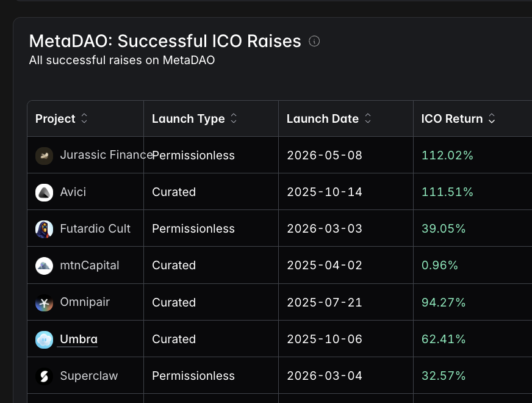Screen dimensions: 532x403
Task: Sort table using the Launch Type arrows
Action: [234, 118]
